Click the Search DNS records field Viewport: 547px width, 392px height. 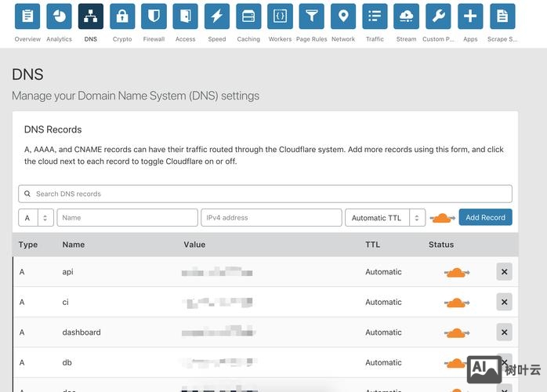265,194
